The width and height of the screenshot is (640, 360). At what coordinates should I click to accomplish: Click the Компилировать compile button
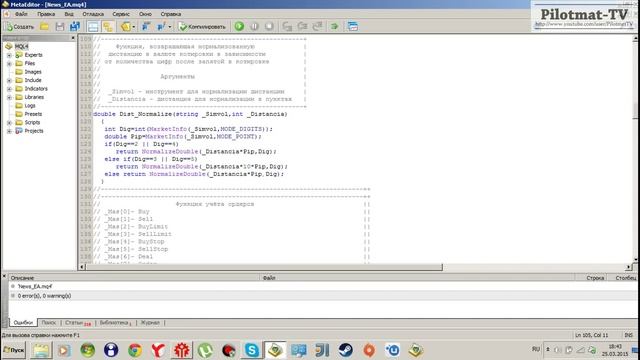click(202, 27)
